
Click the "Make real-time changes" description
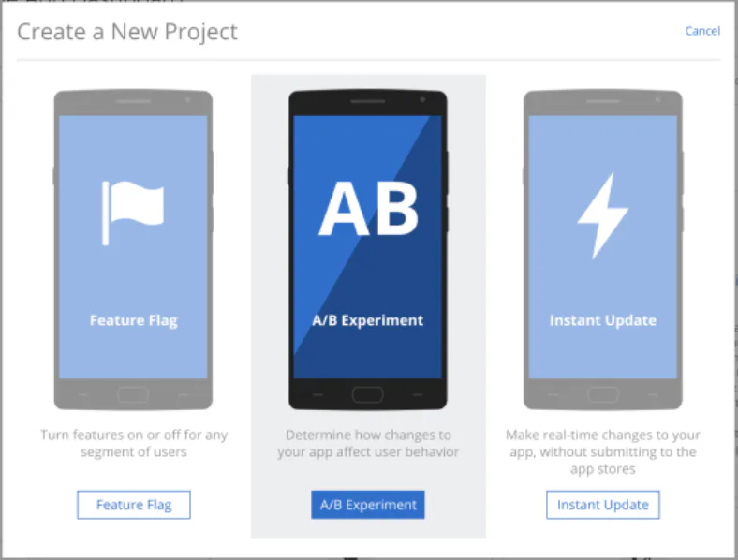click(x=603, y=451)
